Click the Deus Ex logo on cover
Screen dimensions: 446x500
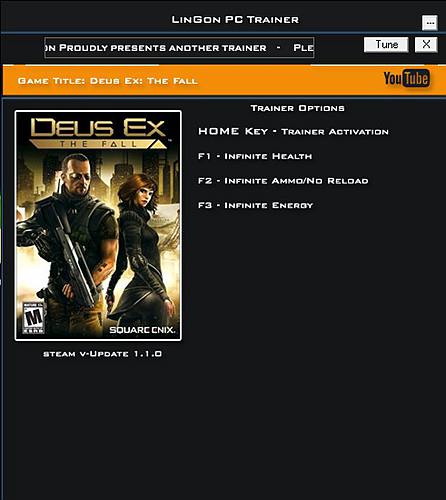[98, 133]
